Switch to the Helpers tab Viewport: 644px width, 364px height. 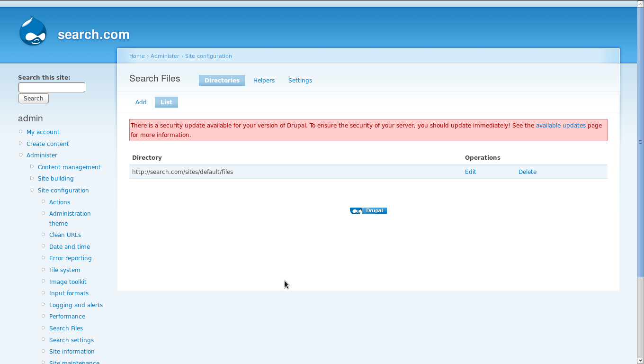pyautogui.click(x=264, y=81)
